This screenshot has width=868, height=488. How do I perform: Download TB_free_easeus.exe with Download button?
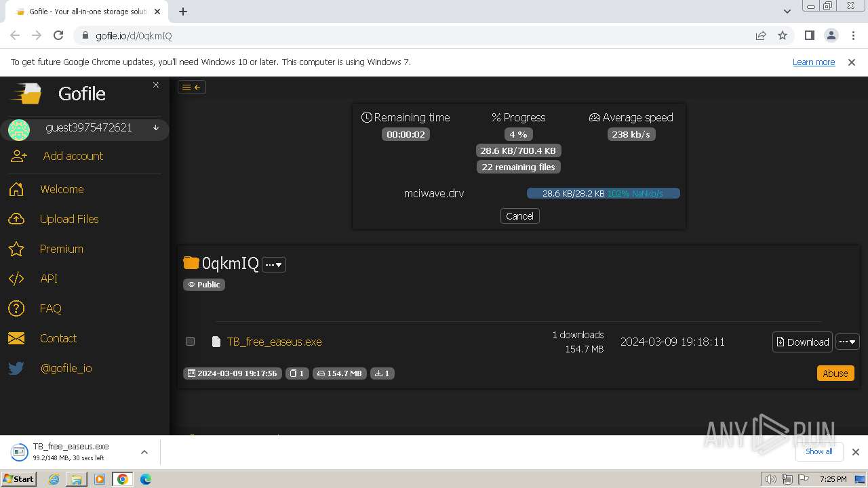802,342
